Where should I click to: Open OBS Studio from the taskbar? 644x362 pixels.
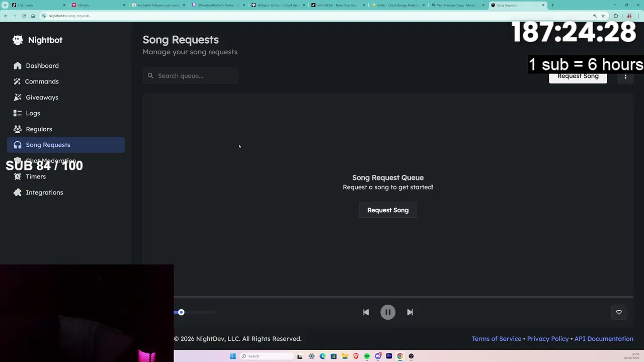[x=411, y=356]
